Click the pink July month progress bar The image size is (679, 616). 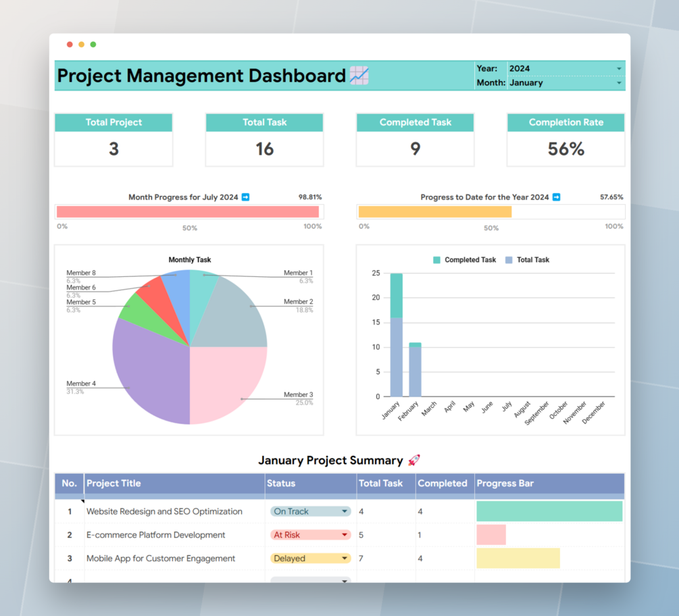point(188,211)
